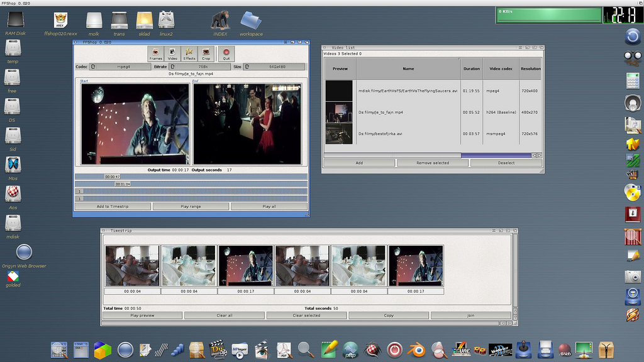This screenshot has height=362, width=644.
Task: Expand the Codec mpeg4 cycle selector
Action: (119, 66)
